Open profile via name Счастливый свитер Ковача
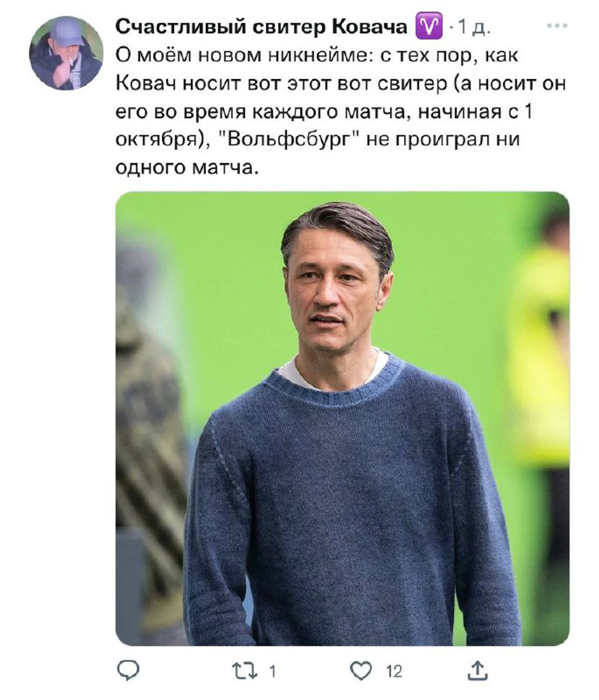599x700 pixels. (x=261, y=27)
